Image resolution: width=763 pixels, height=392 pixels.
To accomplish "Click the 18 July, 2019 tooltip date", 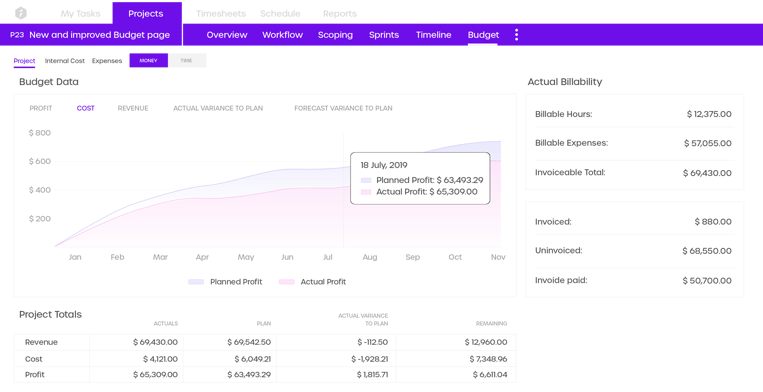I will click(384, 165).
